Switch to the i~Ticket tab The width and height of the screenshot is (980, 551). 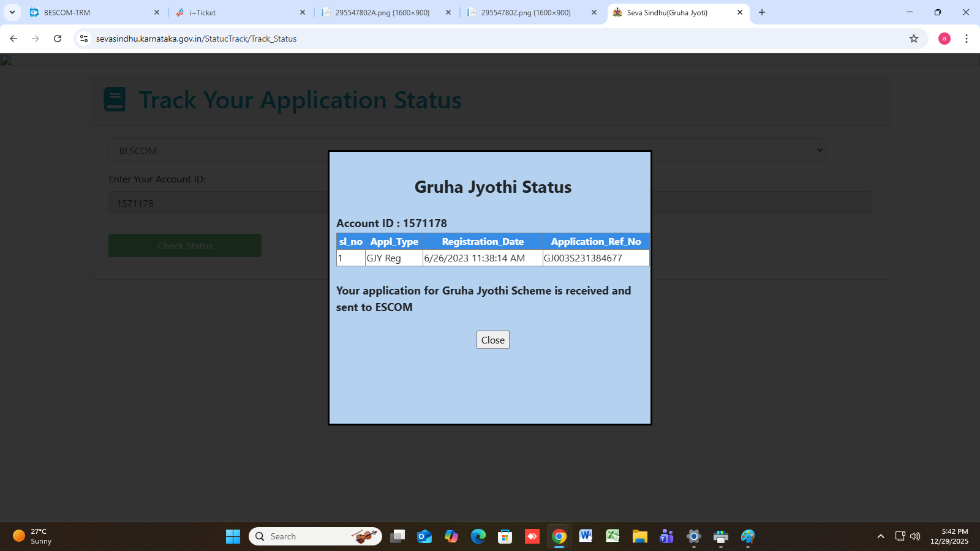[x=239, y=12]
